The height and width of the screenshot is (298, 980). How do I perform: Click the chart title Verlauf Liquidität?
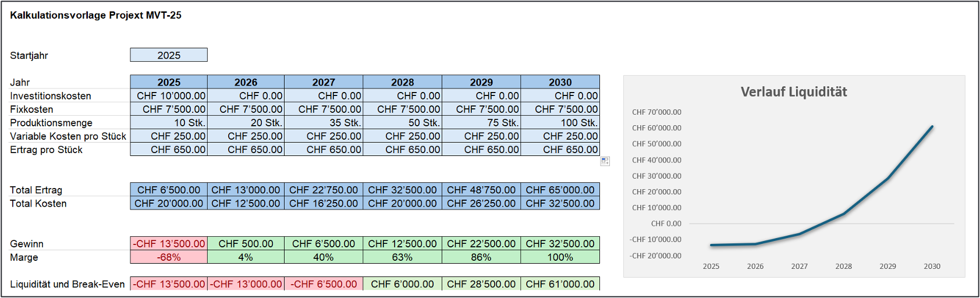pyautogui.click(x=793, y=92)
